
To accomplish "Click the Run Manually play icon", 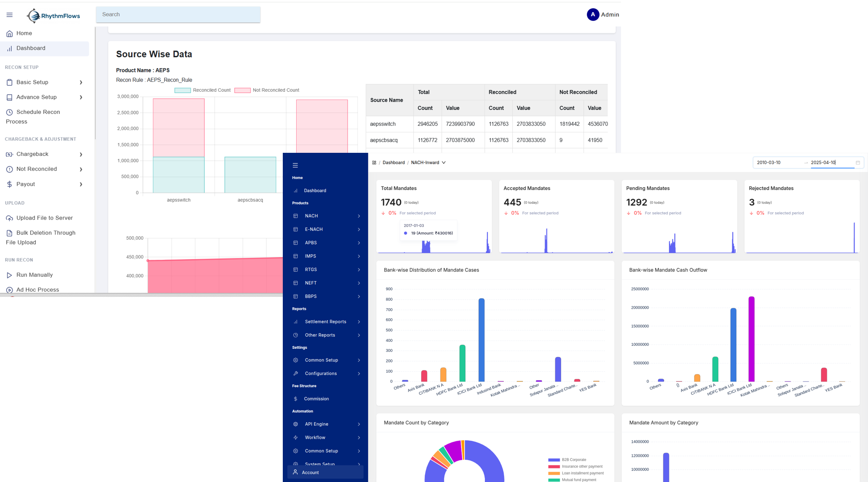I will [9, 275].
